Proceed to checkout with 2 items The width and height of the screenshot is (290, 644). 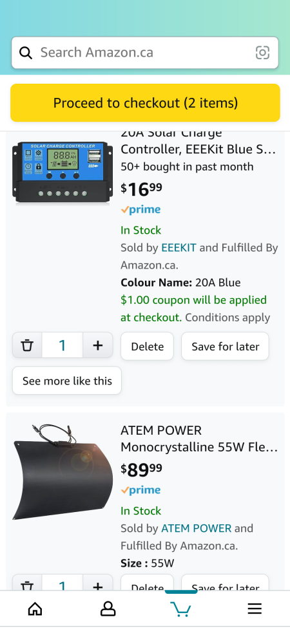[145, 102]
